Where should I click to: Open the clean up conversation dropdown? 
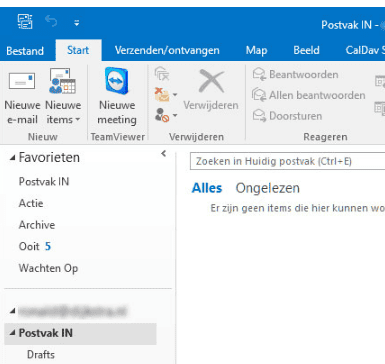(x=166, y=95)
